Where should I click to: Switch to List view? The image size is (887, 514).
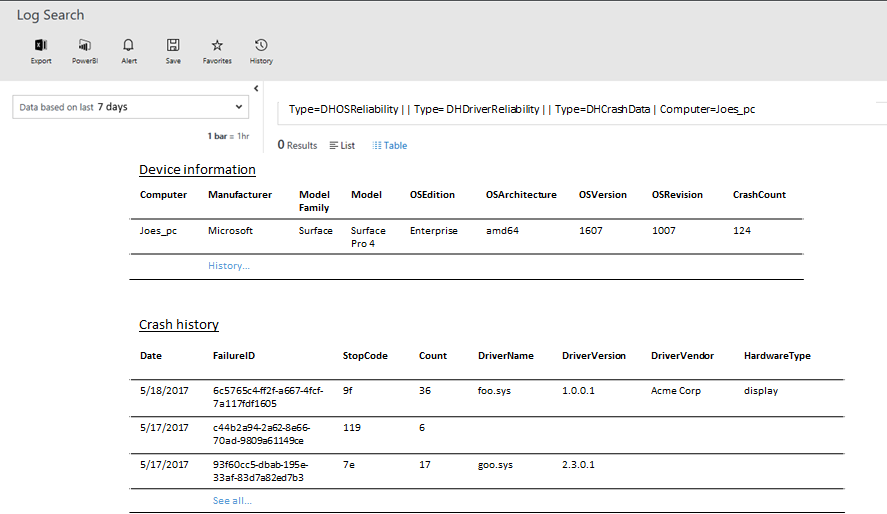click(342, 146)
